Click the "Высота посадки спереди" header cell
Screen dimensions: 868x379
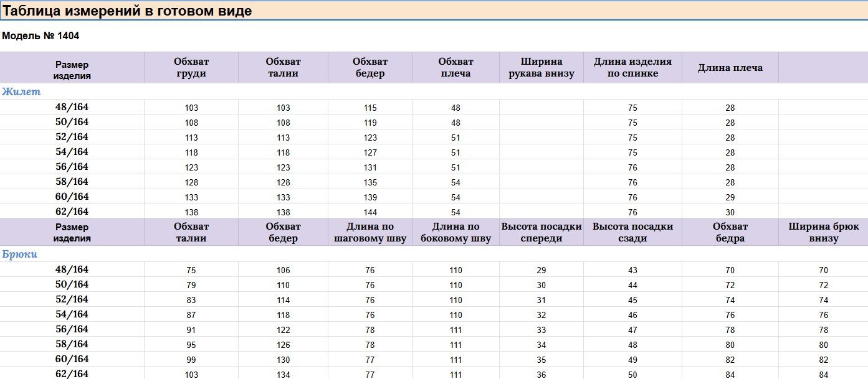[x=541, y=232]
